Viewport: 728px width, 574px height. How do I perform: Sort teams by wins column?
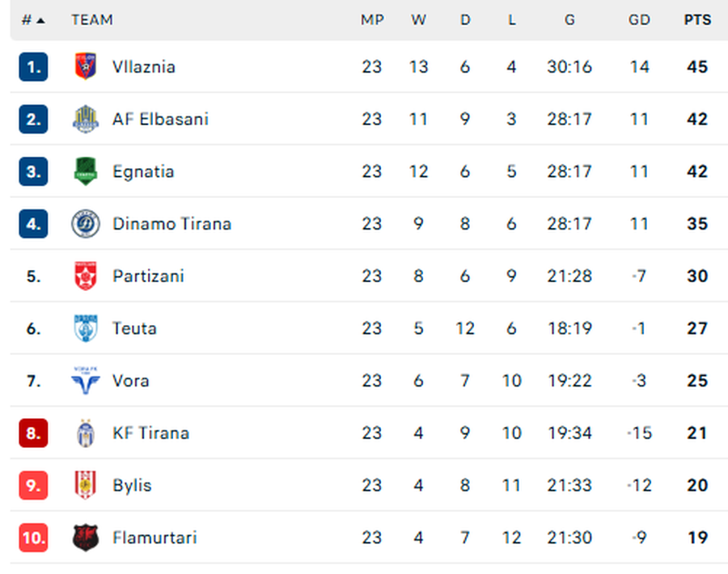tap(418, 20)
